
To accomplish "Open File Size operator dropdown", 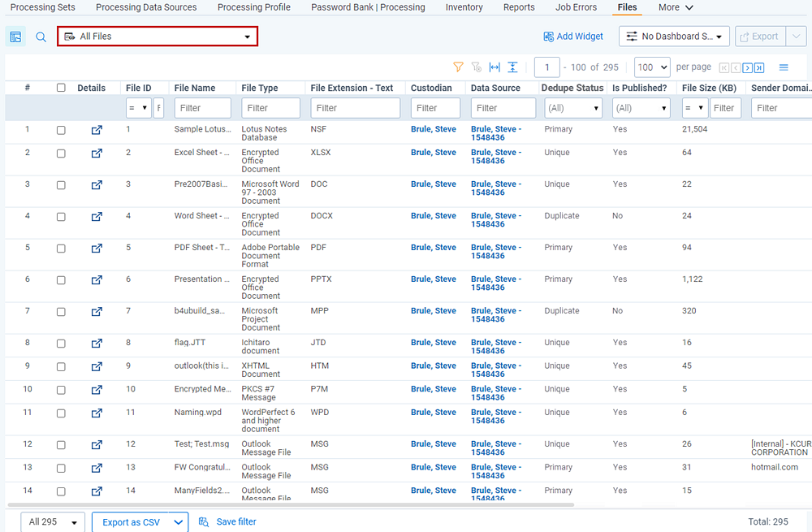I will point(694,108).
